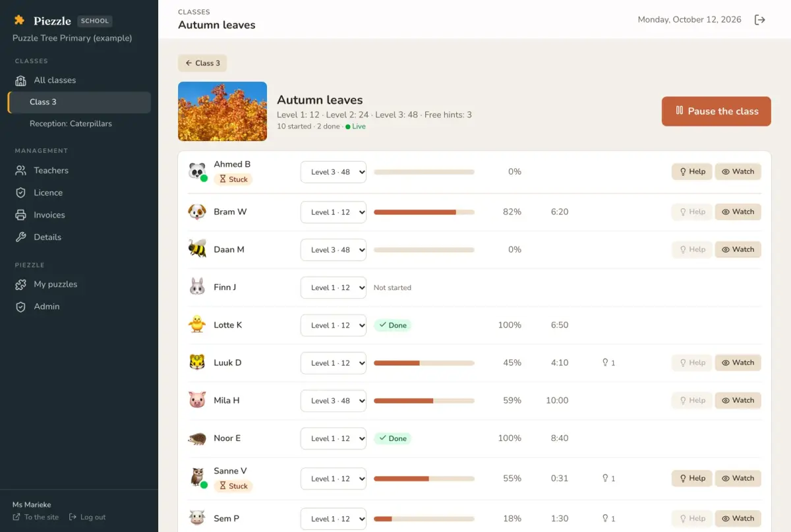791x532 pixels.
Task: Go to Teachers management page
Action: coord(79,170)
